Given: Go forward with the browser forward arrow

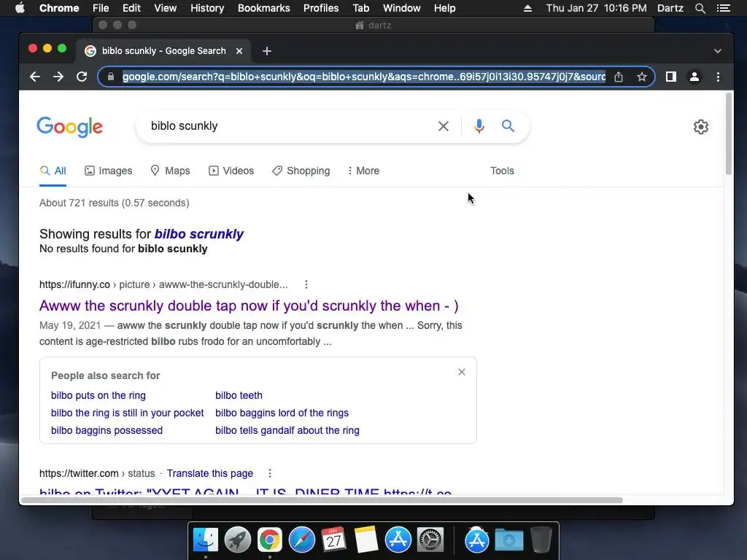Looking at the screenshot, I should pos(58,77).
